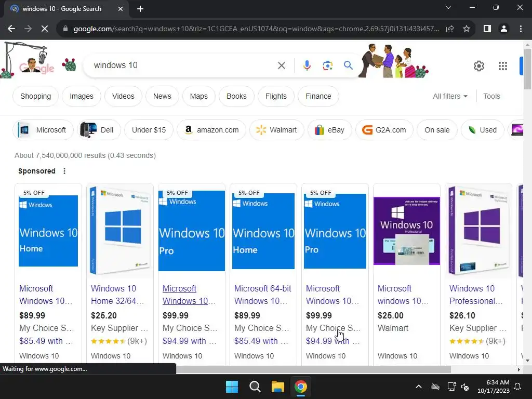The width and height of the screenshot is (532, 399).
Task: Open tab search chevron in title bar
Action: click(448, 7)
